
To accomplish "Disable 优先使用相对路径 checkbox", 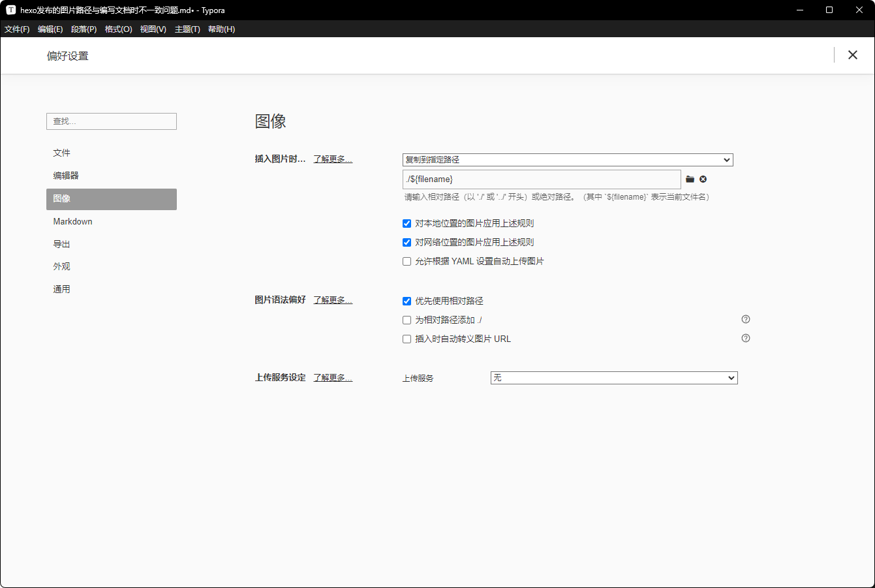I will click(407, 302).
